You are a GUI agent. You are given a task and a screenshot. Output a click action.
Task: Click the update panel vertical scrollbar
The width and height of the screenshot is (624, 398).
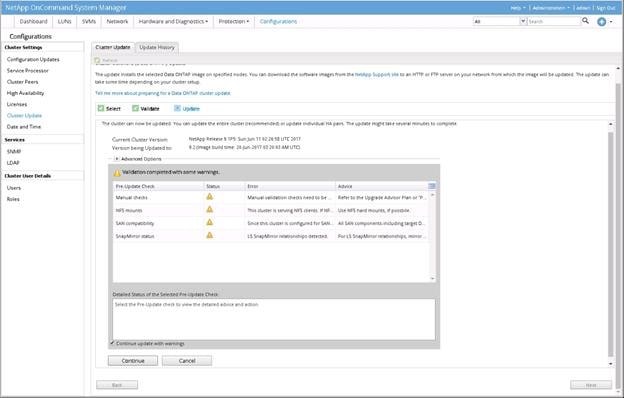pos(610,244)
